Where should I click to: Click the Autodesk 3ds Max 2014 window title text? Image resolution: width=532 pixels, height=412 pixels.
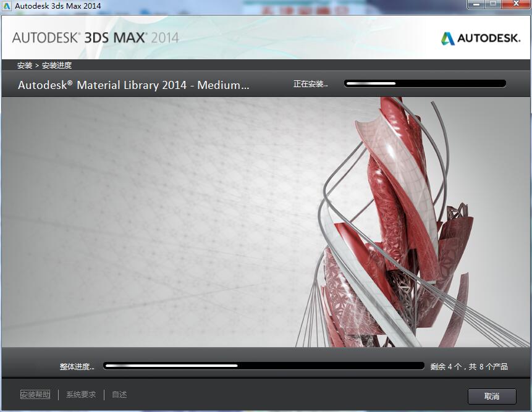(x=57, y=6)
